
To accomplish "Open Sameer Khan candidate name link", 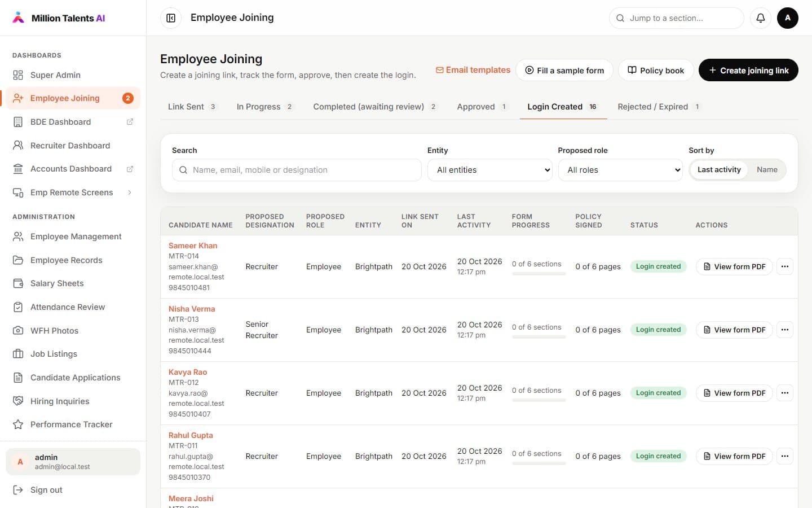I will point(193,246).
